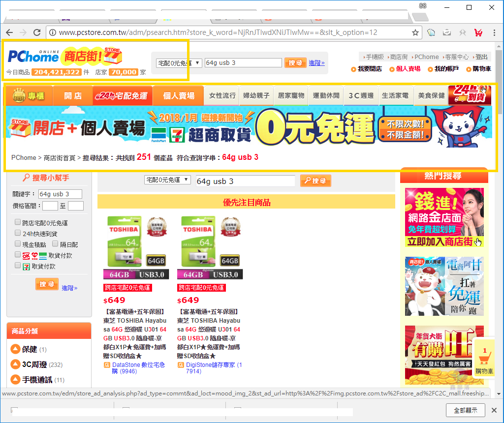Click the results bar 搜尋 button
This screenshot has height=423, width=504.
315,181
